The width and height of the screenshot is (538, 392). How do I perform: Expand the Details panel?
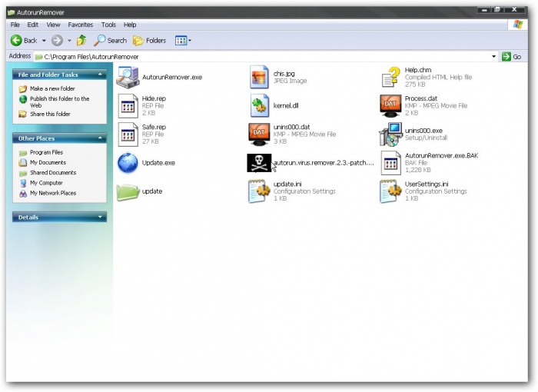(x=100, y=217)
